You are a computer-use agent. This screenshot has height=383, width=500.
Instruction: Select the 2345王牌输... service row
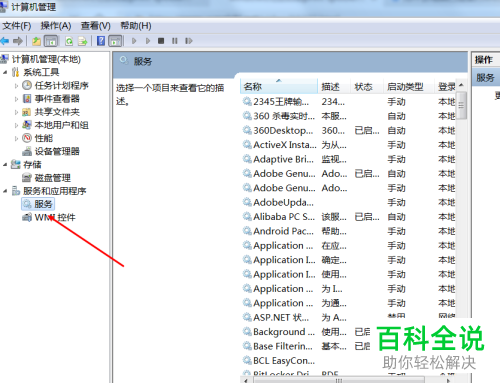coord(348,102)
